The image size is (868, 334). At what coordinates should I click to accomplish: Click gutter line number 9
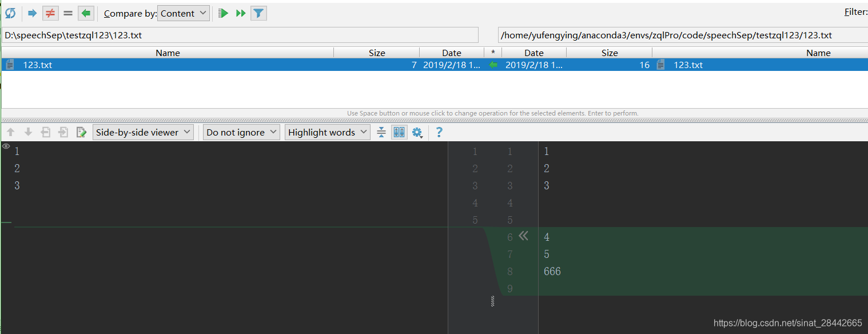point(509,289)
